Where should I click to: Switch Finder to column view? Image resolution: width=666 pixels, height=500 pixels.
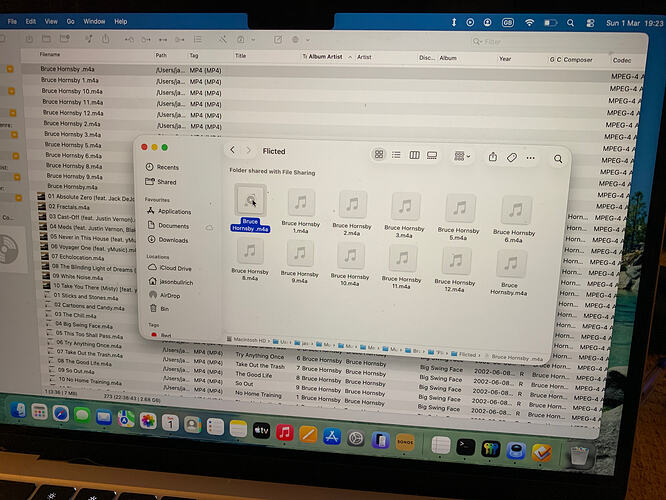415,155
